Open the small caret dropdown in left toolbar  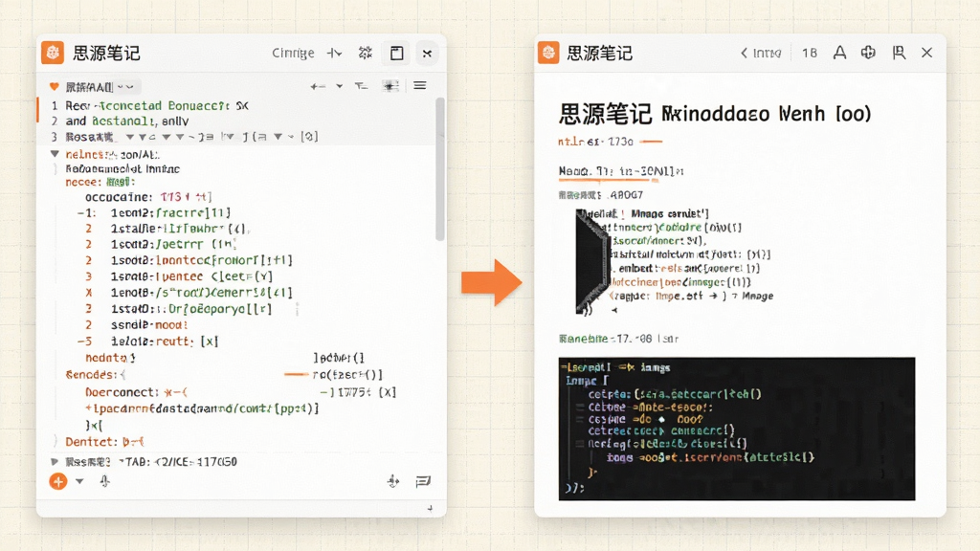pos(340,86)
